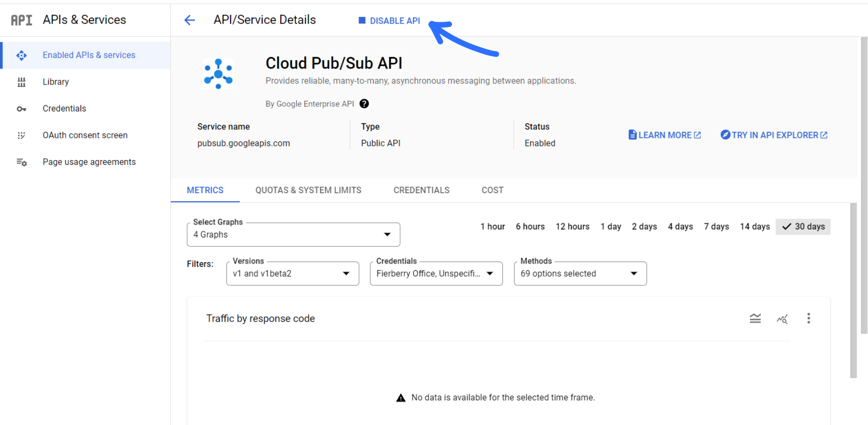868x425 pixels.
Task: Click the Cloud Pub/Sub API logo
Action: click(218, 74)
